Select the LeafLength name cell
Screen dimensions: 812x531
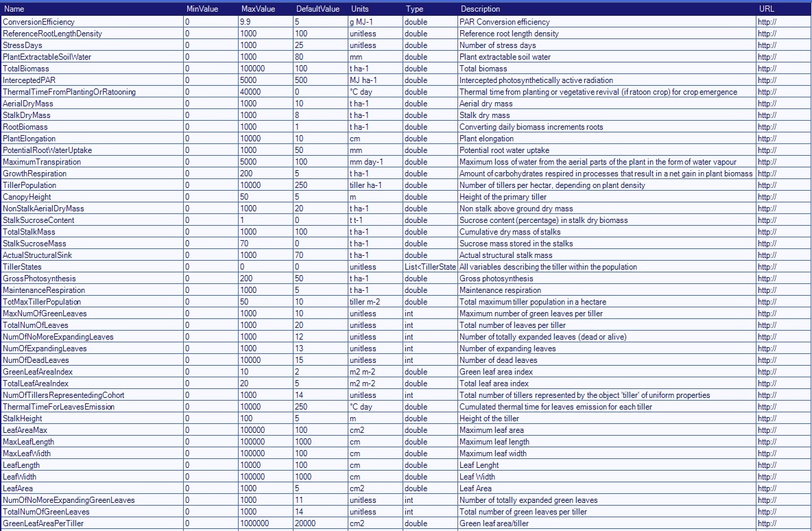click(92, 464)
